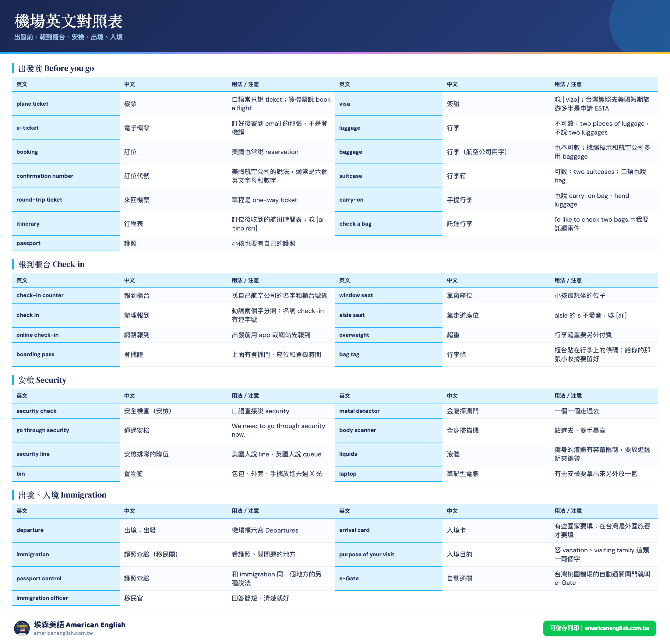
Task: Click the 埃森美語 American English brand name
Action: [x=80, y=625]
